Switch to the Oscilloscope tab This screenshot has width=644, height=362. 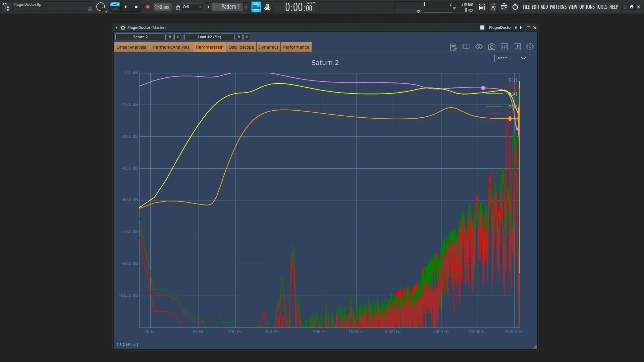[x=241, y=47]
